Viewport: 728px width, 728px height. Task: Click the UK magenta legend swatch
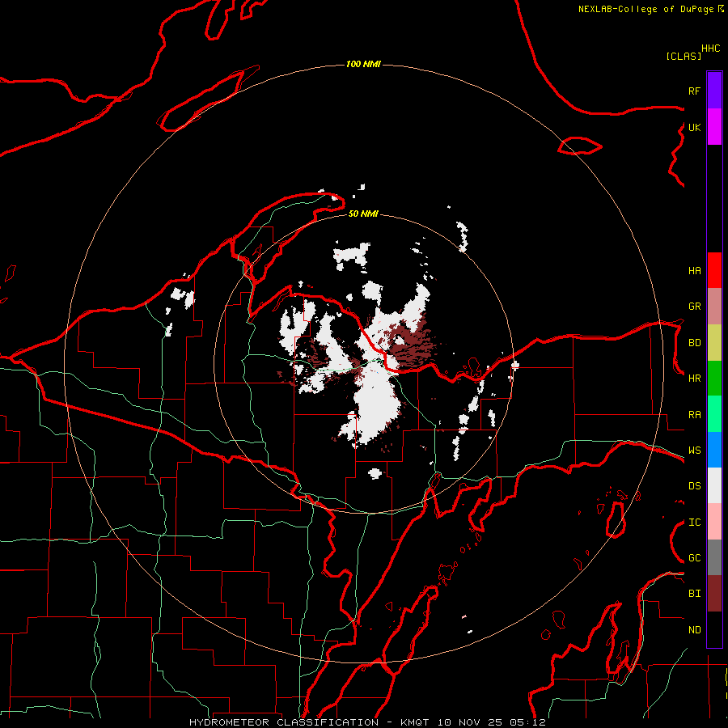tap(714, 127)
